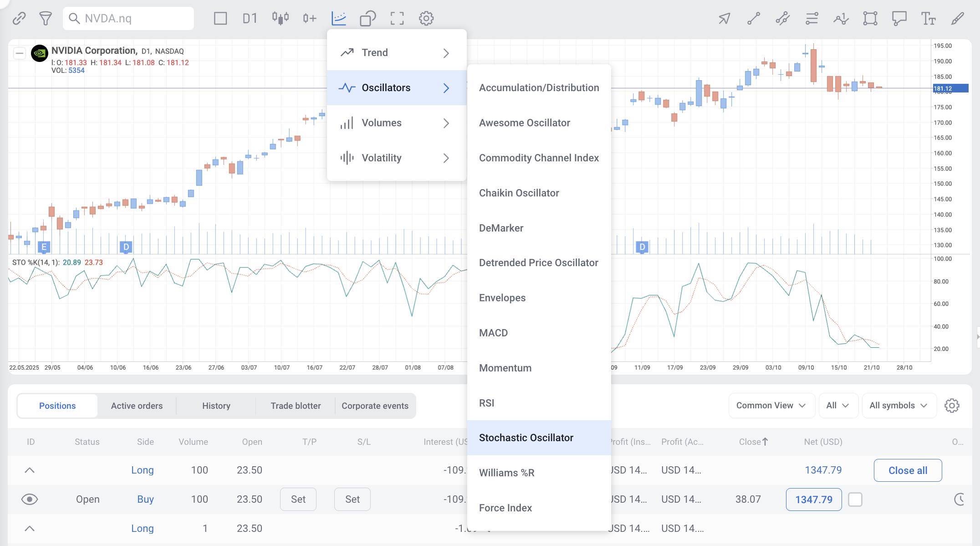Image resolution: width=980 pixels, height=546 pixels.
Task: Select the comment callout drawing tool
Action: pyautogui.click(x=899, y=18)
